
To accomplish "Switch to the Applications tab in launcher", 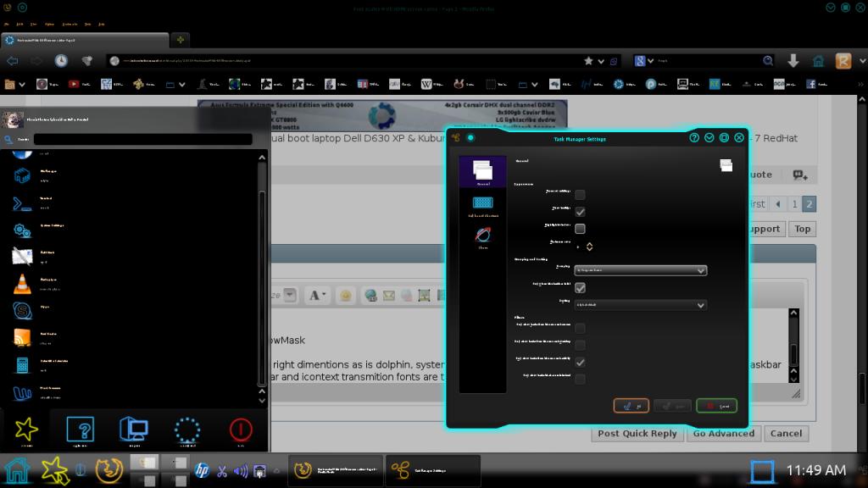I will point(80,430).
